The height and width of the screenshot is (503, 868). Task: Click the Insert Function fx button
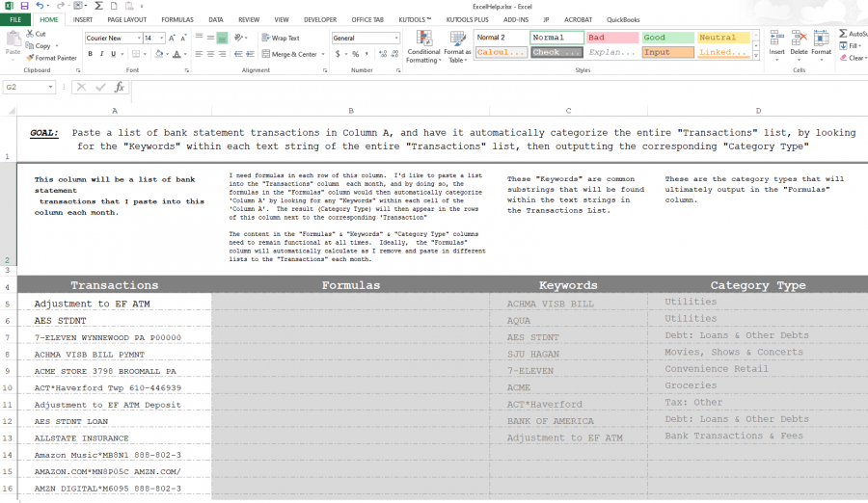pos(119,87)
